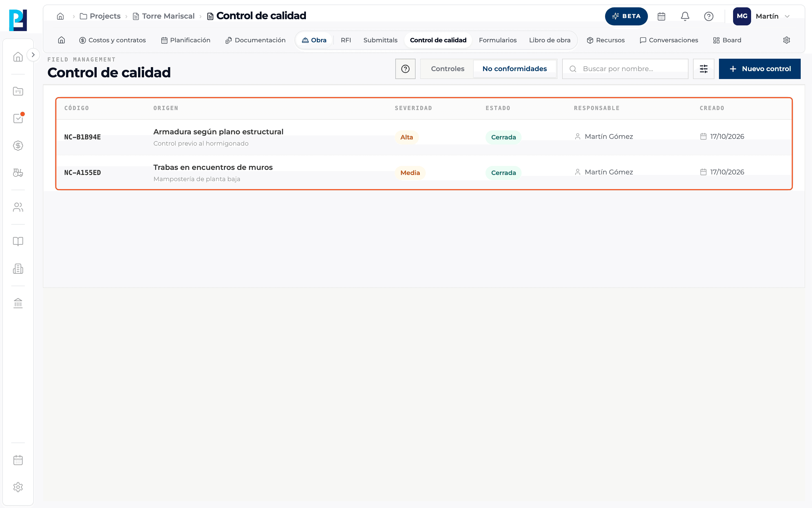Open sidebar building documents icon
Viewport: 812px width, 508px height.
[x=18, y=269]
